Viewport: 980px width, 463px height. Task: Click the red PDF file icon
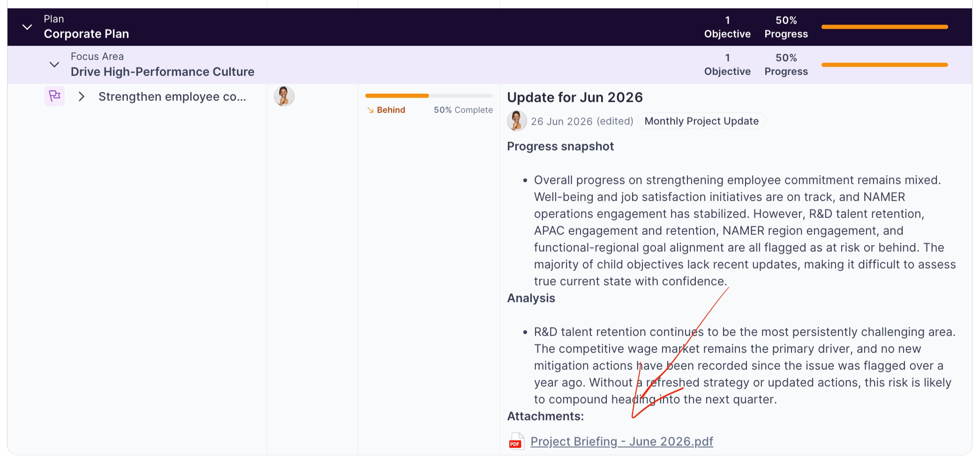516,441
